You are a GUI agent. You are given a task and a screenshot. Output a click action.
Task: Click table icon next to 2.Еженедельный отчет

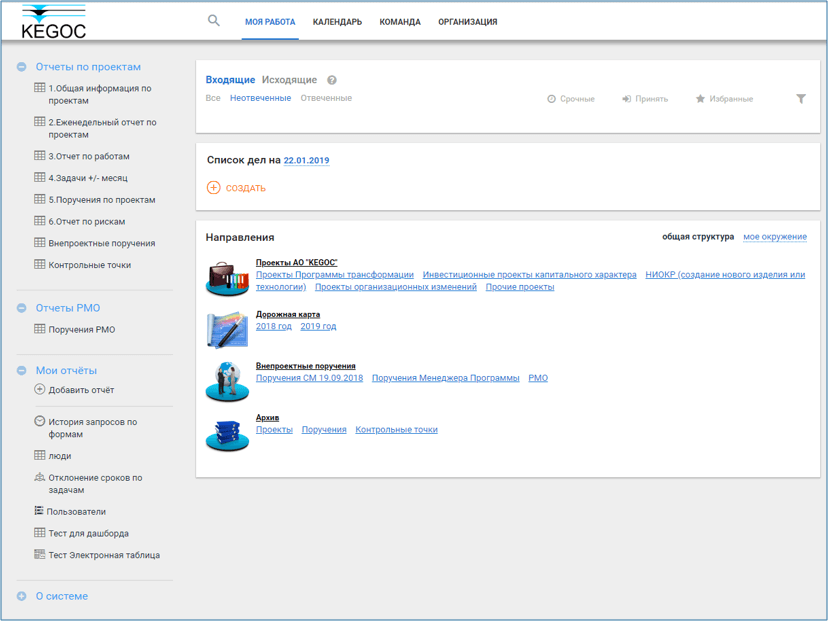click(x=40, y=121)
